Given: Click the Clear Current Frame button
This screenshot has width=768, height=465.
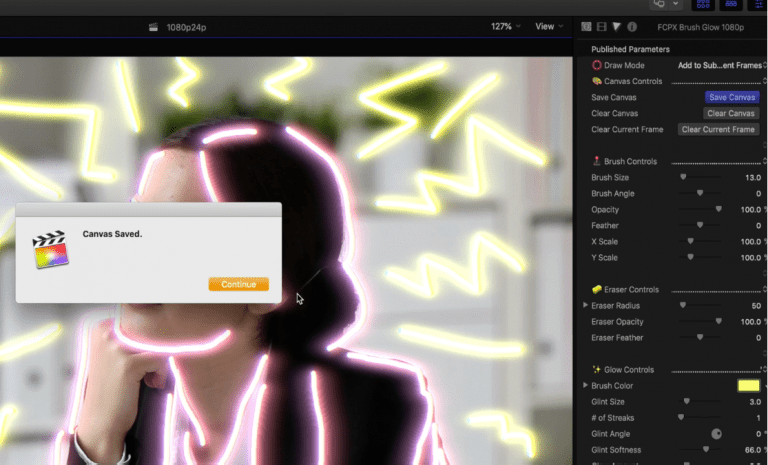Looking at the screenshot, I should point(718,129).
